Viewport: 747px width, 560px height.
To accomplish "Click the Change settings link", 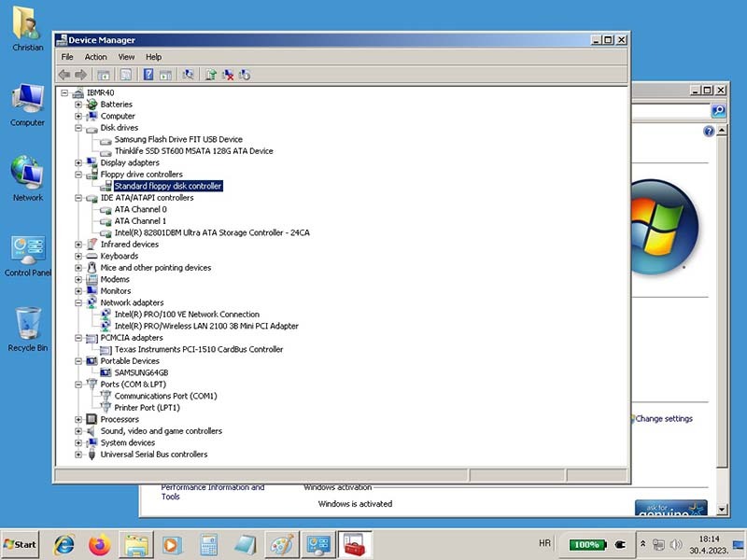I will click(x=664, y=419).
